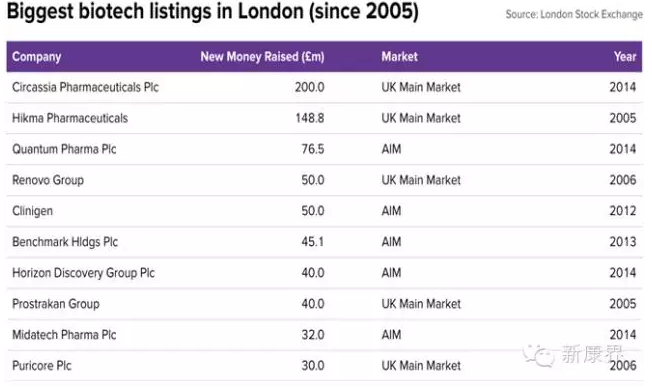The width and height of the screenshot is (652, 388).
Task: Click the New Money Raised (£m) header
Action: pyautogui.click(x=262, y=57)
